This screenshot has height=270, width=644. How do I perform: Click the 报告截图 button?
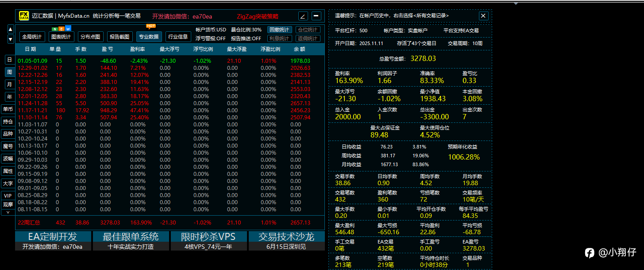[x=120, y=37]
